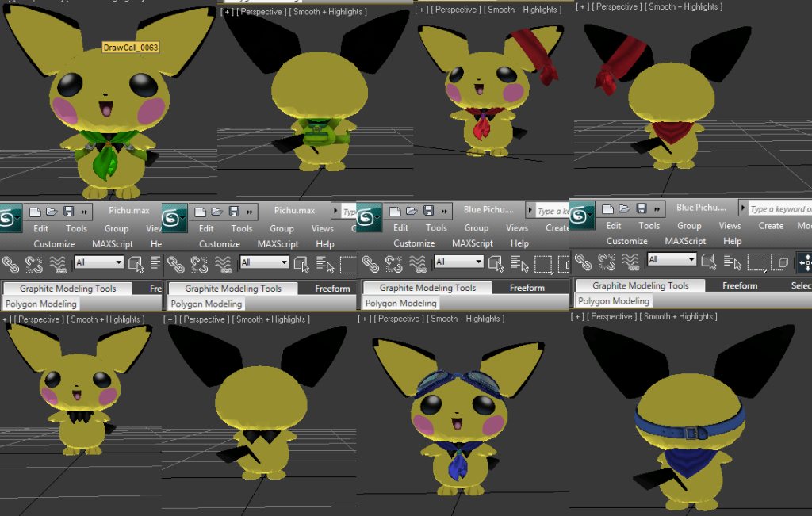Select Link tool in rightmost Blue Pichu window

tap(584, 262)
